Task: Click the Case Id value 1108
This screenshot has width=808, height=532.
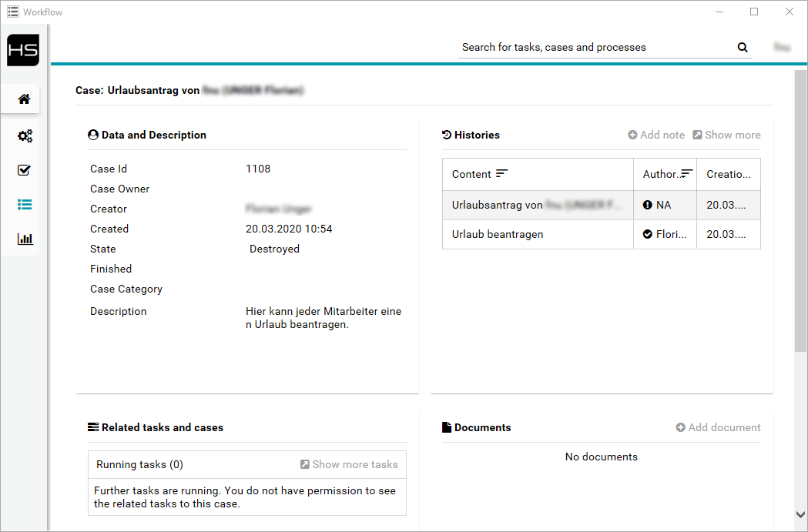Action: point(258,169)
